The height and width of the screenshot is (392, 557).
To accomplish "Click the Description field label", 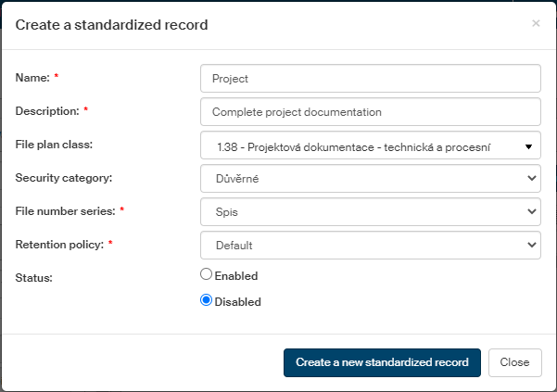I will (x=48, y=111).
